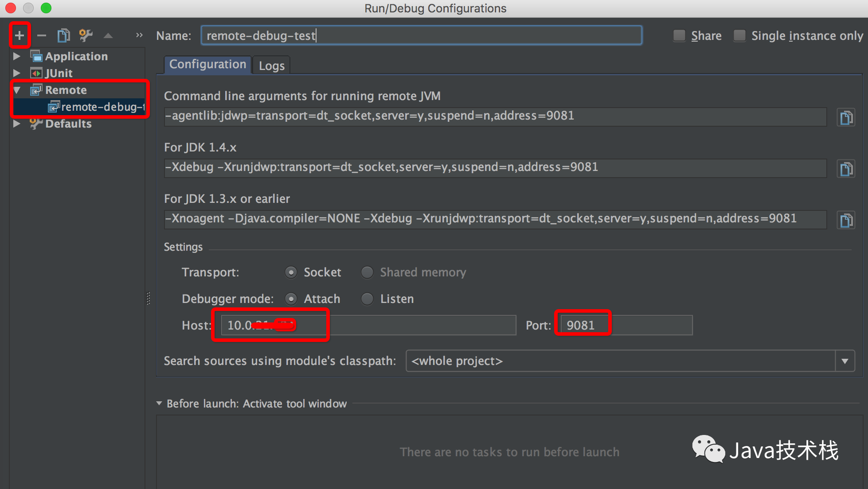This screenshot has width=868, height=489.
Task: Select the Configuration tab
Action: [207, 65]
